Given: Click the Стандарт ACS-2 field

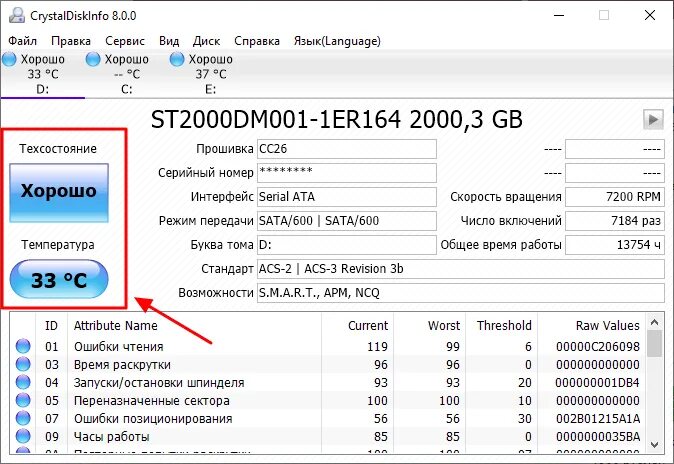Looking at the screenshot, I should pos(461,269).
